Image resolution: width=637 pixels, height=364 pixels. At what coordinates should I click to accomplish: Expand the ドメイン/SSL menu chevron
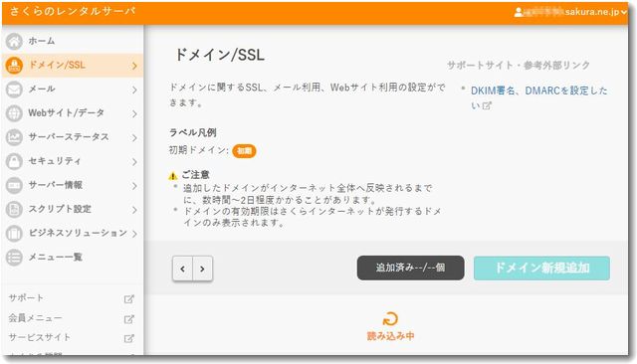[135, 66]
